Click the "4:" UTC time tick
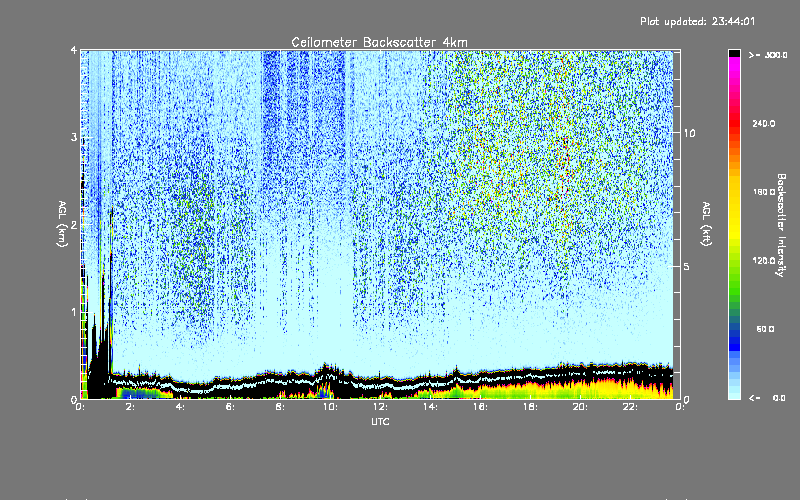800x500 pixels. pyautogui.click(x=181, y=407)
